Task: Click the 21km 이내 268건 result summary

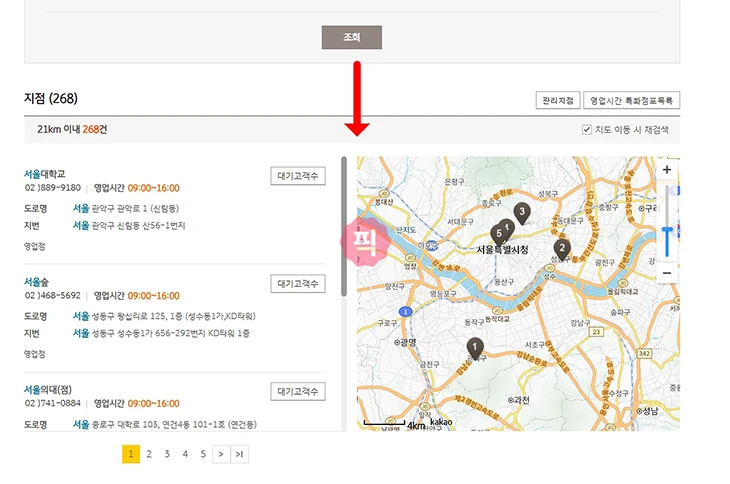Action: coord(72,129)
